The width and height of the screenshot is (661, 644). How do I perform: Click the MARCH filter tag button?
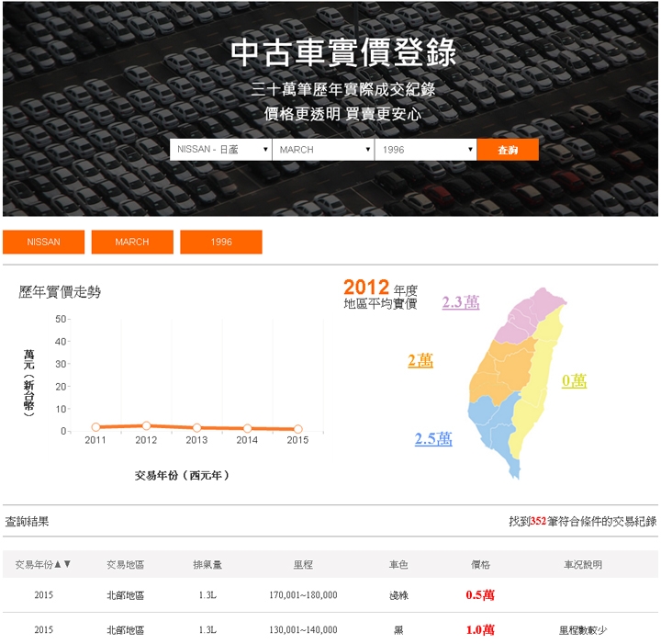point(132,242)
